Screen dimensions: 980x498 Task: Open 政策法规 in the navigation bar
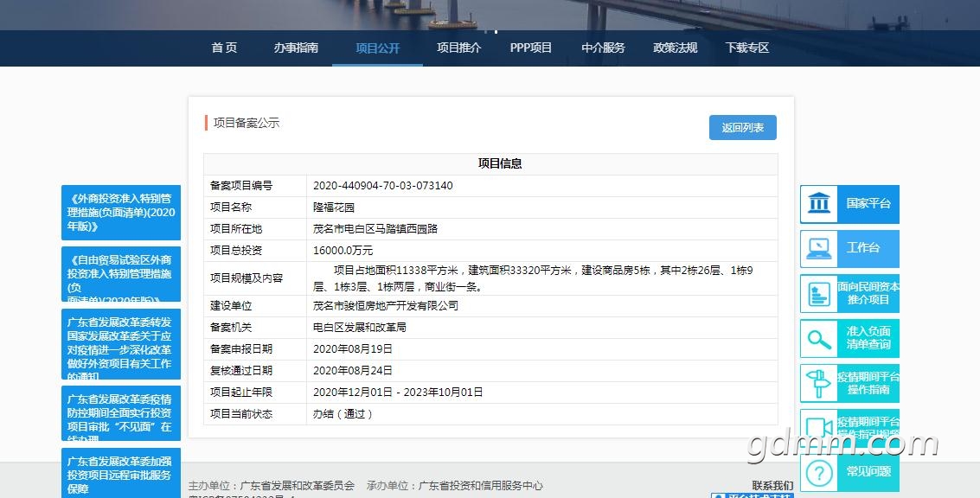click(x=675, y=48)
